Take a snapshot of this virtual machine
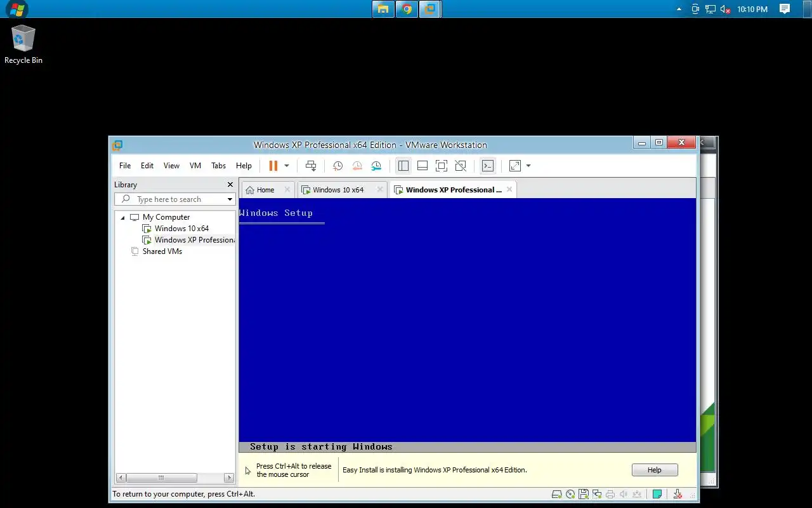Viewport: 812px width, 508px height. click(x=338, y=166)
